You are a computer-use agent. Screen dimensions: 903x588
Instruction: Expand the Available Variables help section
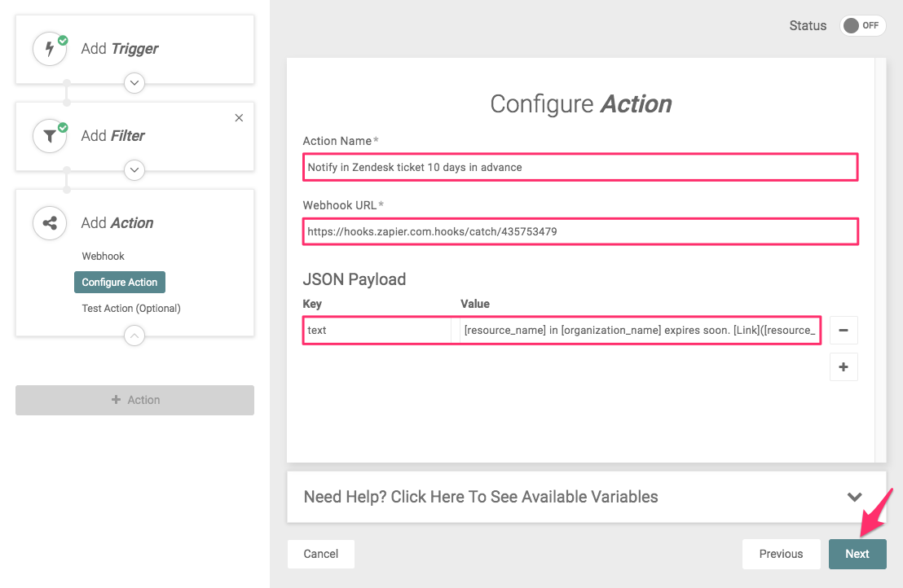854,497
